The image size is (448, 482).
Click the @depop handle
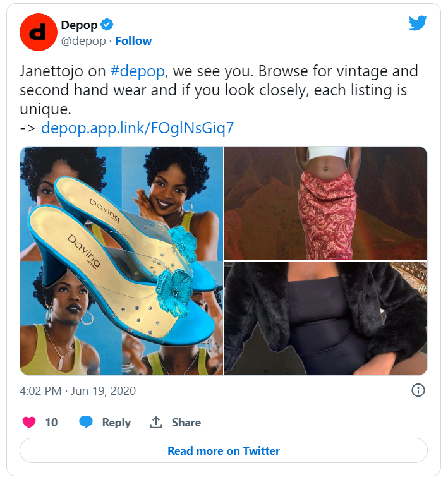coord(83,41)
